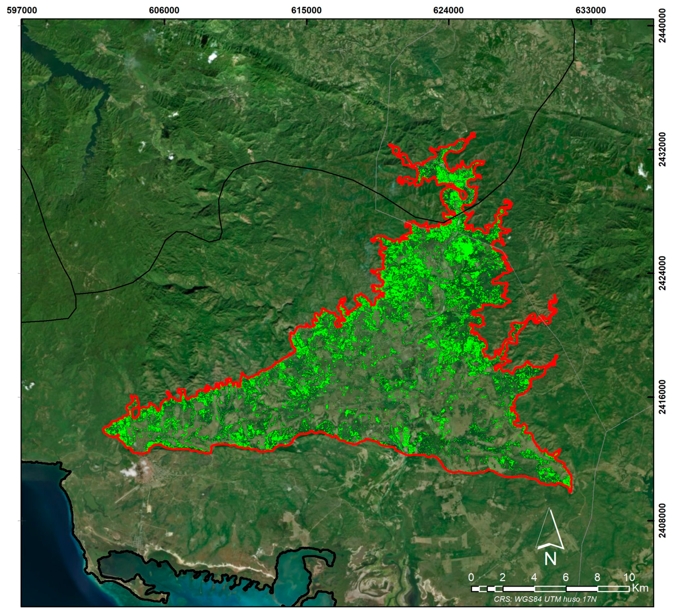
Task: Click the 4 mark on scale bar
Action: pyautogui.click(x=534, y=577)
